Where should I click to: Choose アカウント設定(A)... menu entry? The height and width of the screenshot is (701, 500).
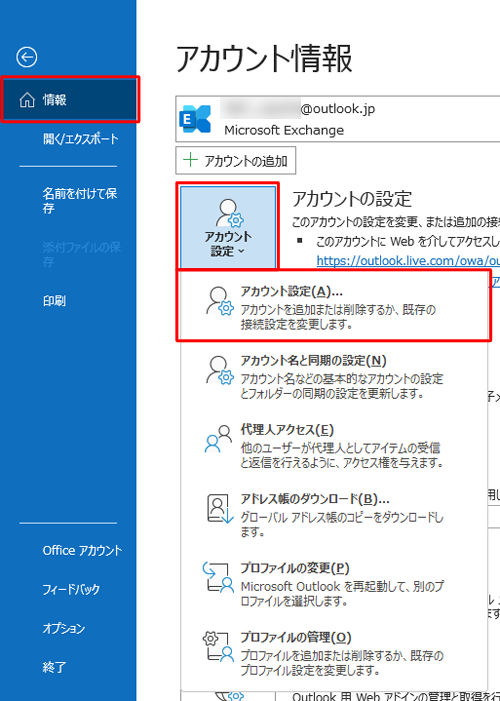(x=334, y=306)
